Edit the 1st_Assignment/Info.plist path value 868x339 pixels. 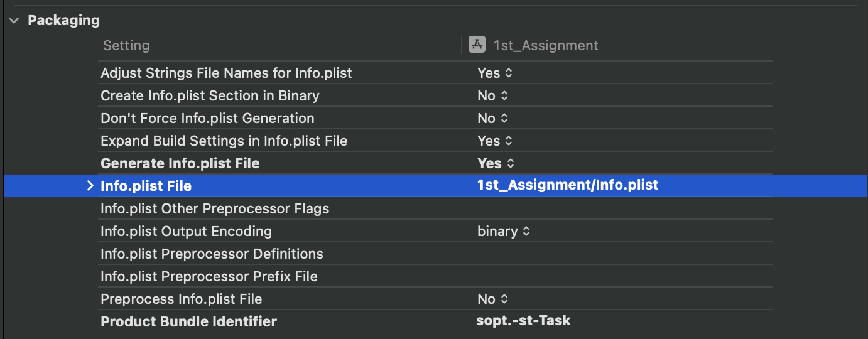coord(568,185)
